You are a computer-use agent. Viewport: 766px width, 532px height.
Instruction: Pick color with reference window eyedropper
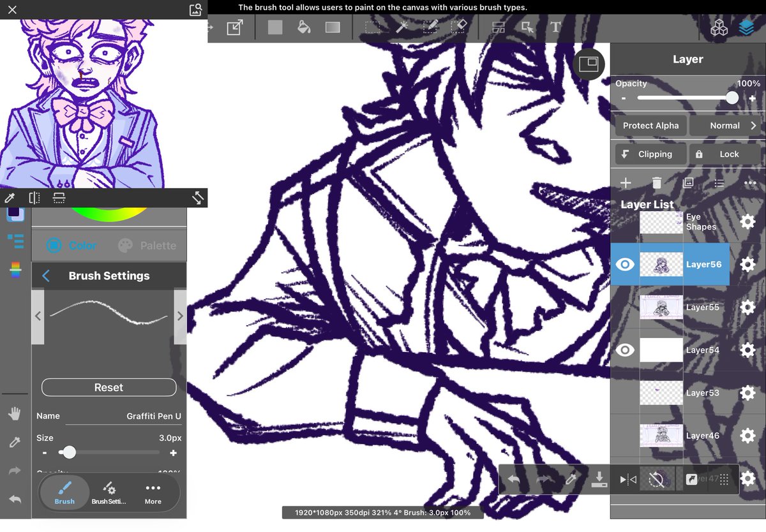pyautogui.click(x=10, y=198)
